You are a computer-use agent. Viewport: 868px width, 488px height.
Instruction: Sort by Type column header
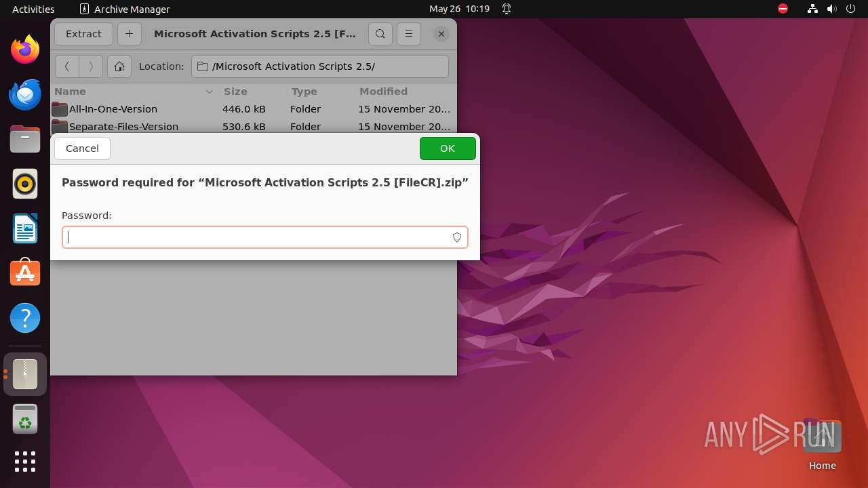pos(320,91)
